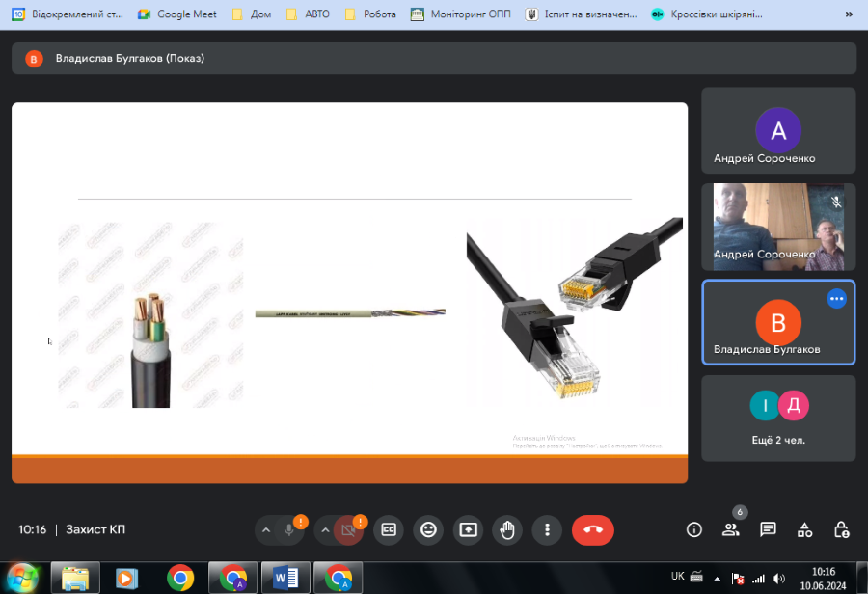Select the Ещё 2 чел. participants tile
This screenshot has width=868, height=594.
778,418
